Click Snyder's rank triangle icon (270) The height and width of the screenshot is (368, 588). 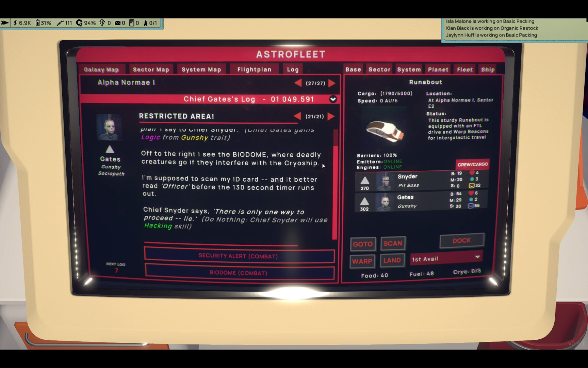(365, 181)
